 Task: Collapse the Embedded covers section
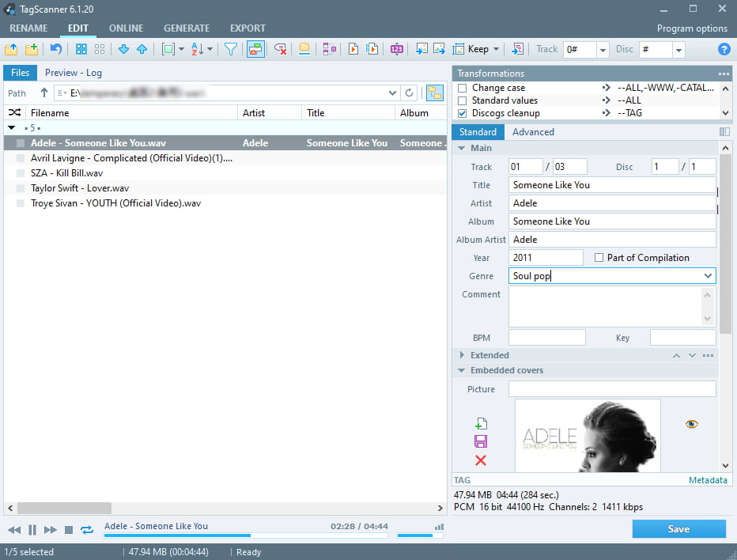click(x=462, y=370)
